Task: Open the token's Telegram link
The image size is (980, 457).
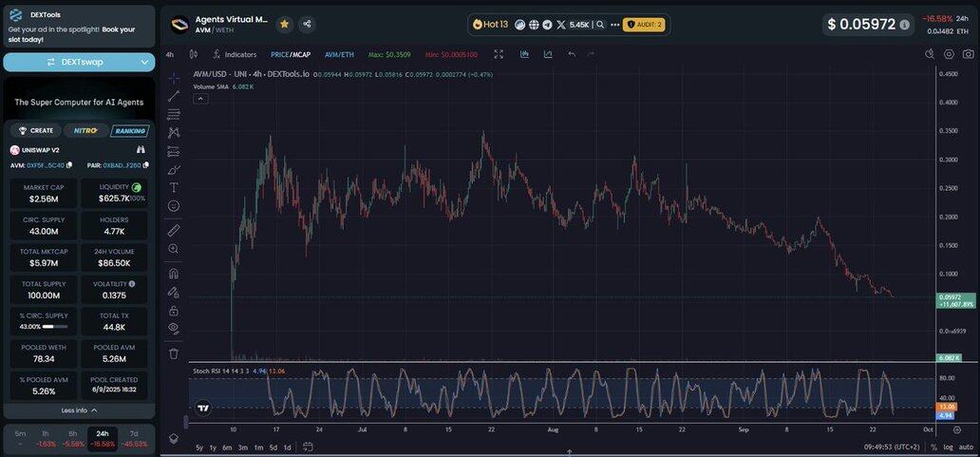Action: click(x=548, y=25)
